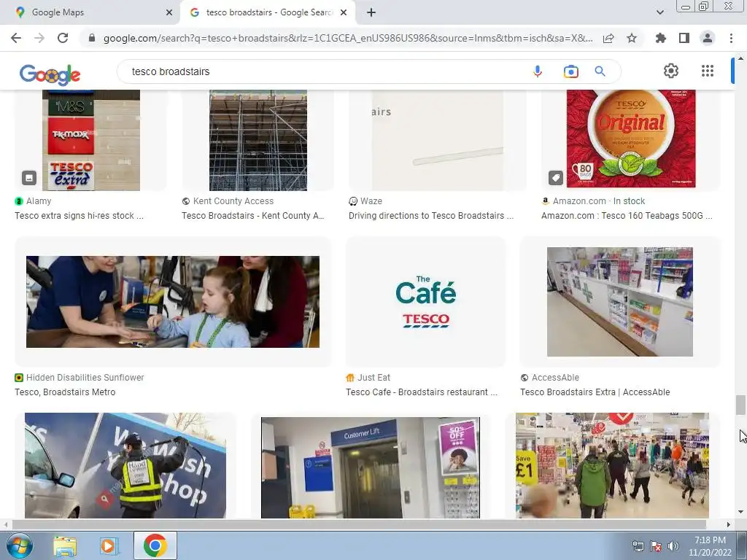Open Windows Explorer from the taskbar
Image resolution: width=747 pixels, height=560 pixels.
click(x=65, y=545)
